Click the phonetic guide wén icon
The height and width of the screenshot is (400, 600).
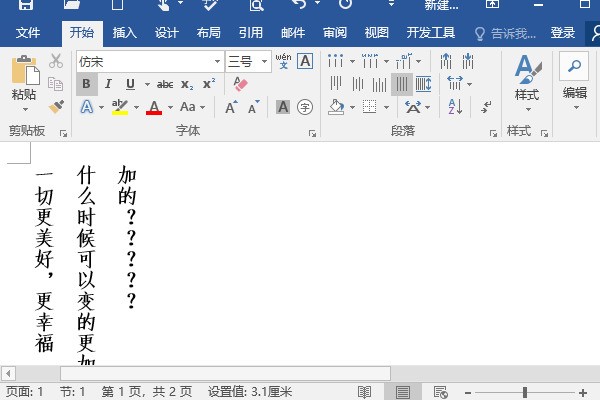(x=283, y=61)
